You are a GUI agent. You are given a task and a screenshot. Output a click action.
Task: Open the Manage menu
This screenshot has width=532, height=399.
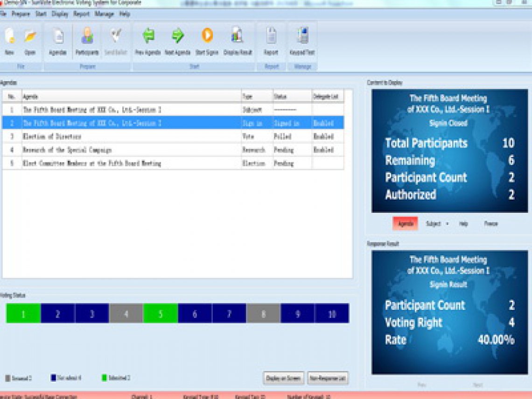104,14
